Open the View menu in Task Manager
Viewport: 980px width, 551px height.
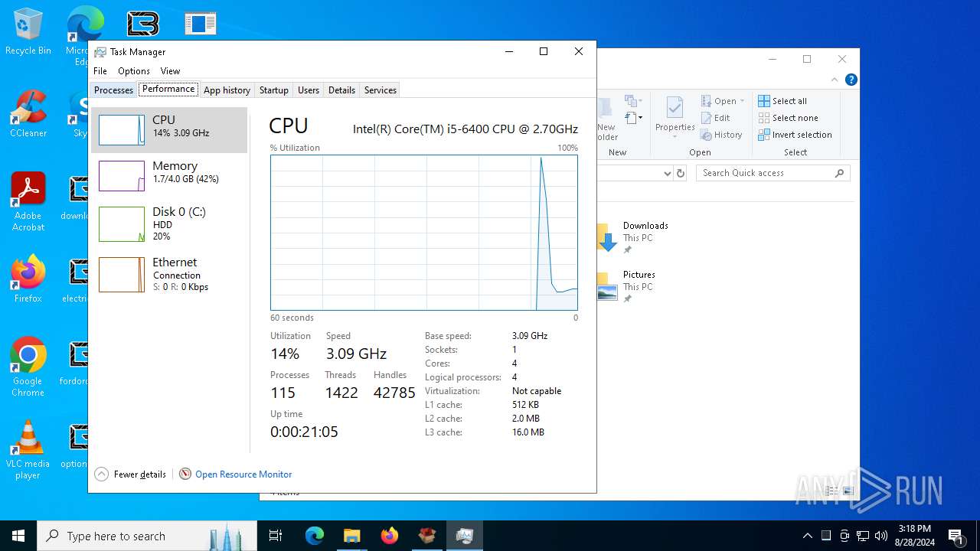(x=170, y=71)
